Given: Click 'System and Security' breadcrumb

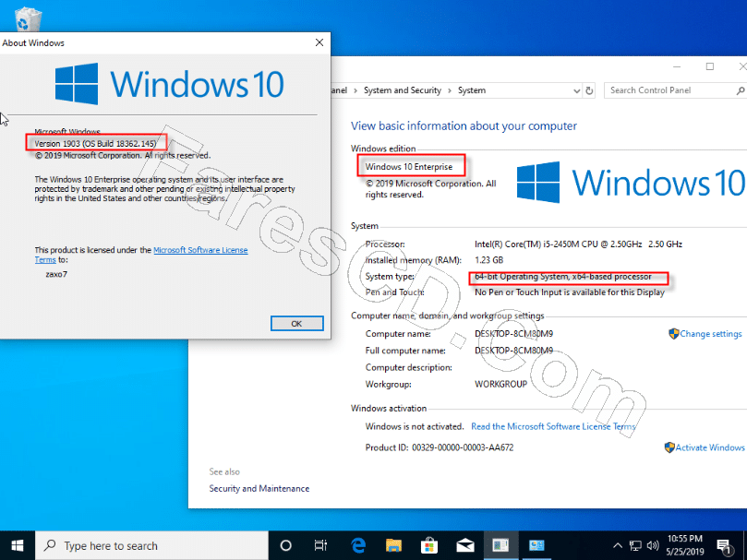Looking at the screenshot, I should [x=403, y=90].
